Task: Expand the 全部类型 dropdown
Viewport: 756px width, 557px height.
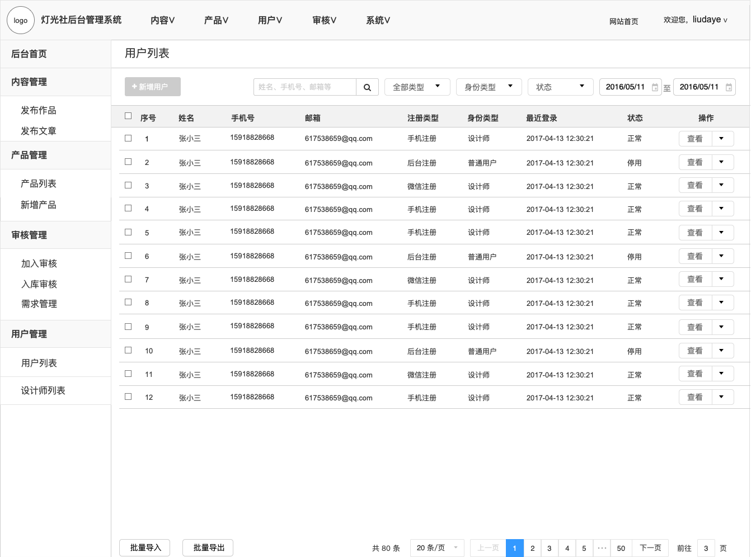Action: (417, 87)
